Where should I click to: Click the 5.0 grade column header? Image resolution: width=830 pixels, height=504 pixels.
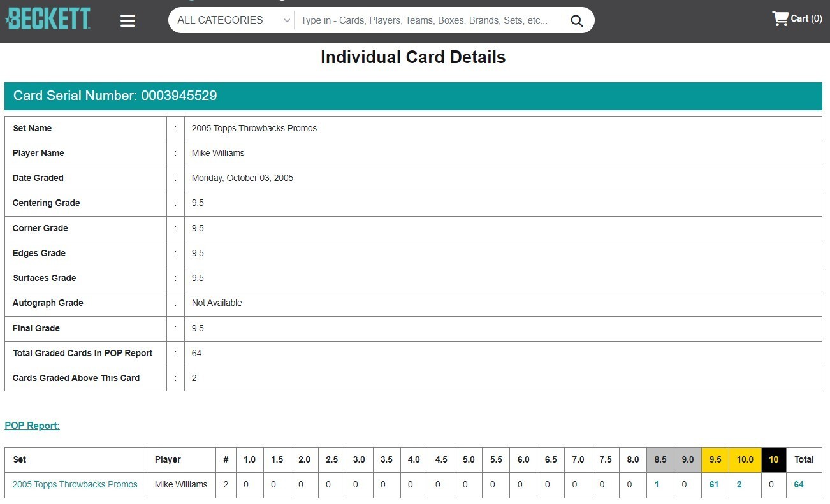[469, 459]
